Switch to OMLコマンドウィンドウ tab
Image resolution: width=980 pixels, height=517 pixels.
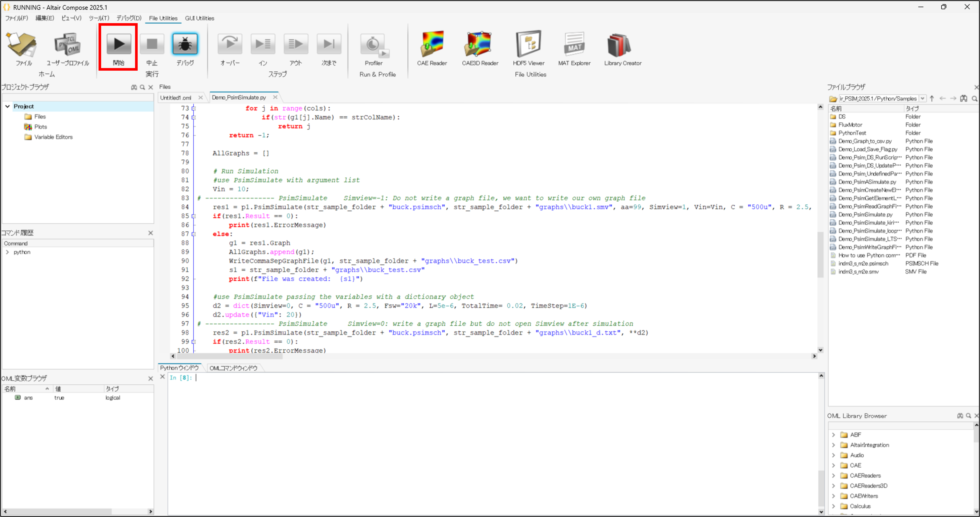(x=233, y=368)
